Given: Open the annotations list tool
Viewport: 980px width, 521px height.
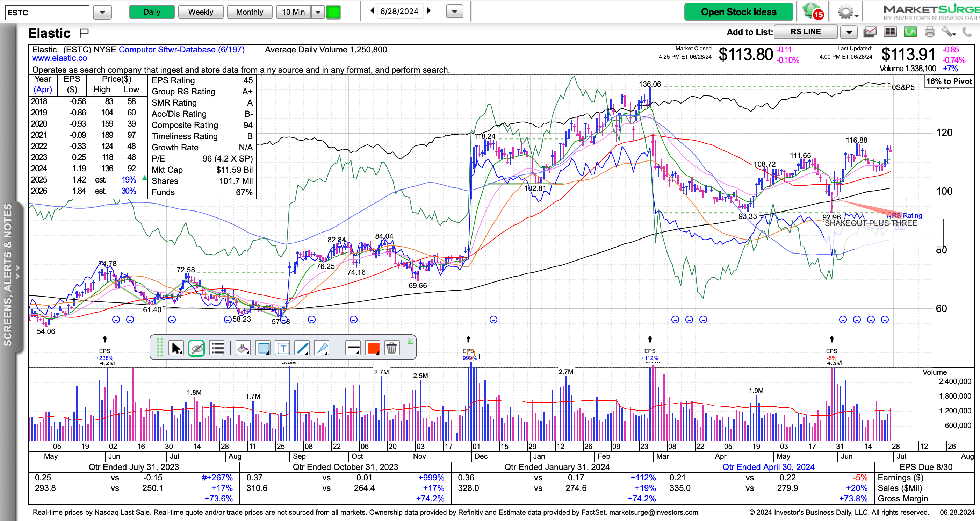Looking at the screenshot, I should tap(217, 348).
